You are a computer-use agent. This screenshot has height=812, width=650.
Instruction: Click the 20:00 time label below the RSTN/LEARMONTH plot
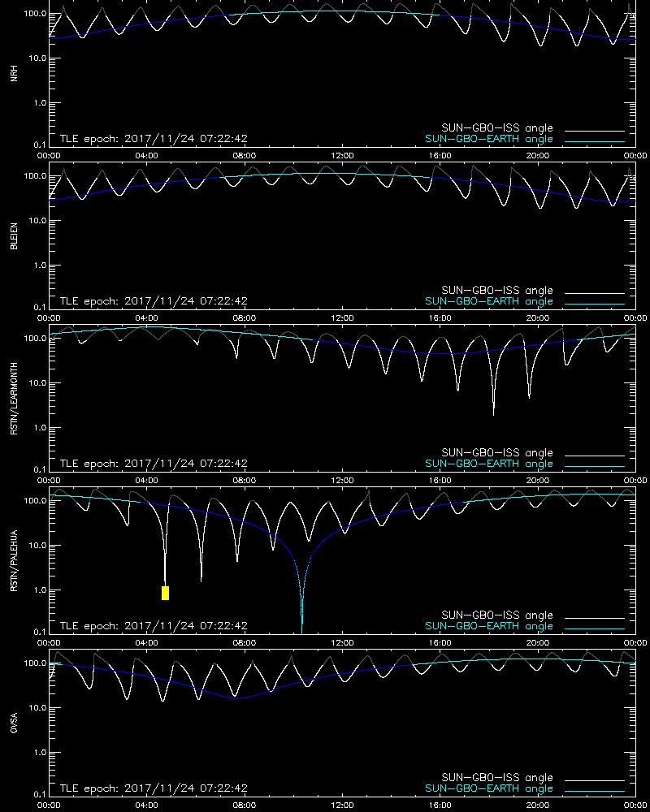[x=538, y=481]
